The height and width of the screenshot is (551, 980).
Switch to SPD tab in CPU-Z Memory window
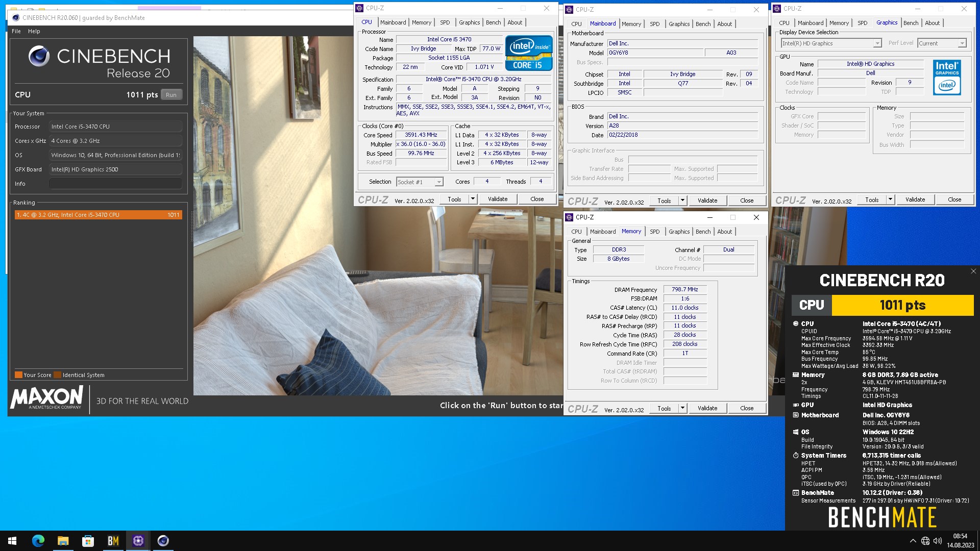coord(654,232)
